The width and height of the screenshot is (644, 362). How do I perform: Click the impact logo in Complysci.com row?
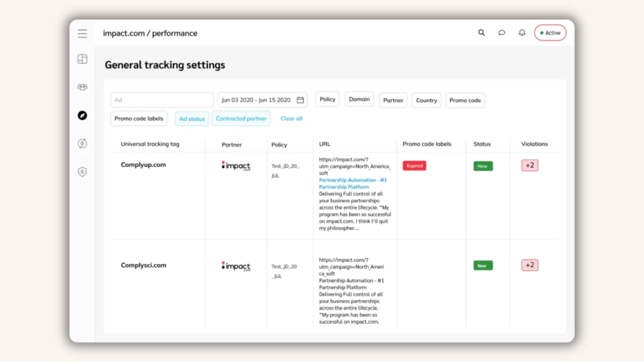click(236, 266)
